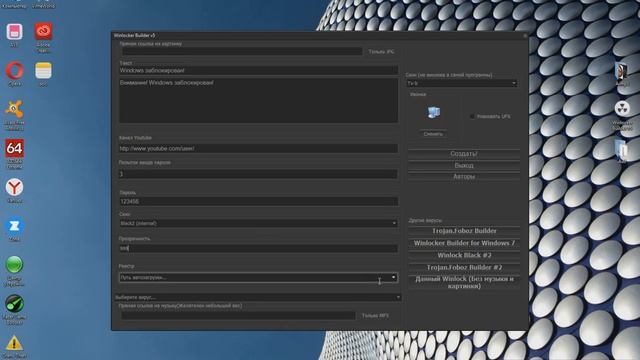
Task: Click the 'Winlock Black #2' button
Action: click(464, 256)
